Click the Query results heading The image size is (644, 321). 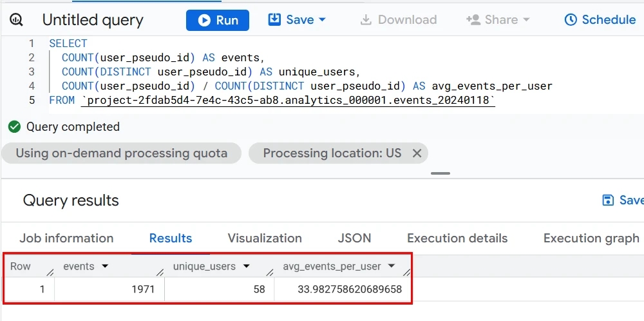pos(71,200)
